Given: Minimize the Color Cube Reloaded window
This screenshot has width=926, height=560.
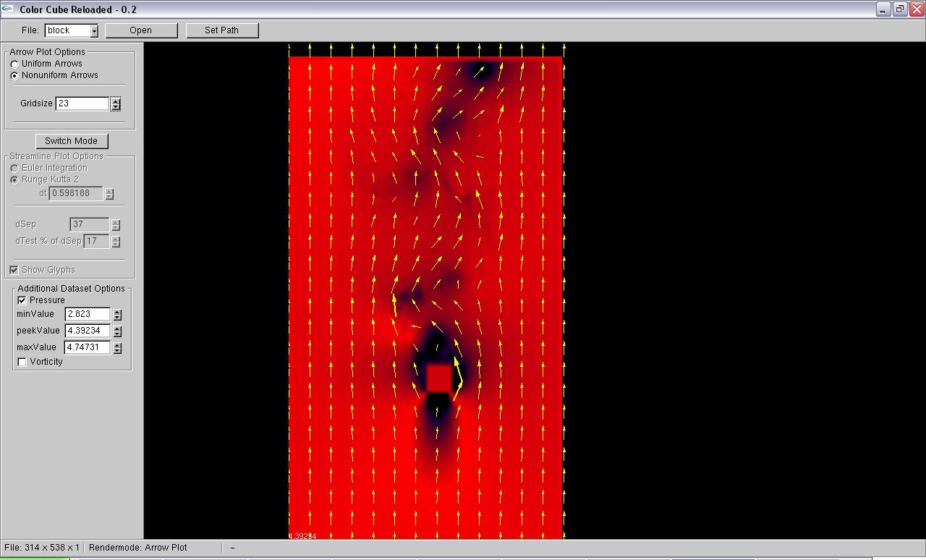Looking at the screenshot, I should click(883, 9).
